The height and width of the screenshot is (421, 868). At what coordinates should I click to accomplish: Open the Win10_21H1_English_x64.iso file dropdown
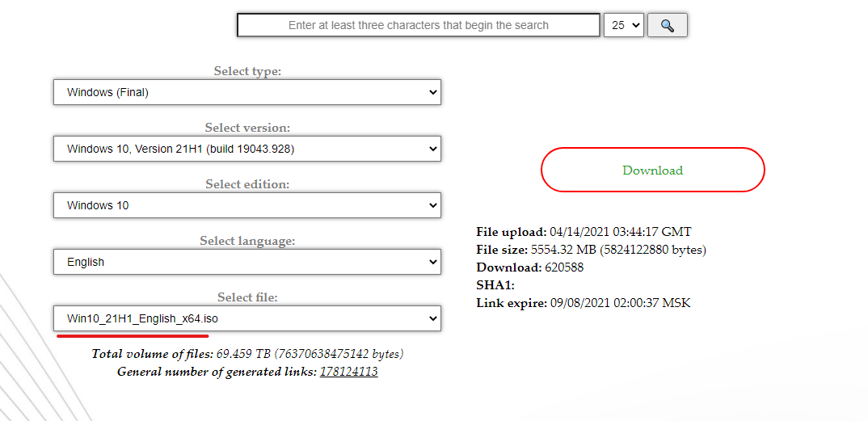click(247, 318)
